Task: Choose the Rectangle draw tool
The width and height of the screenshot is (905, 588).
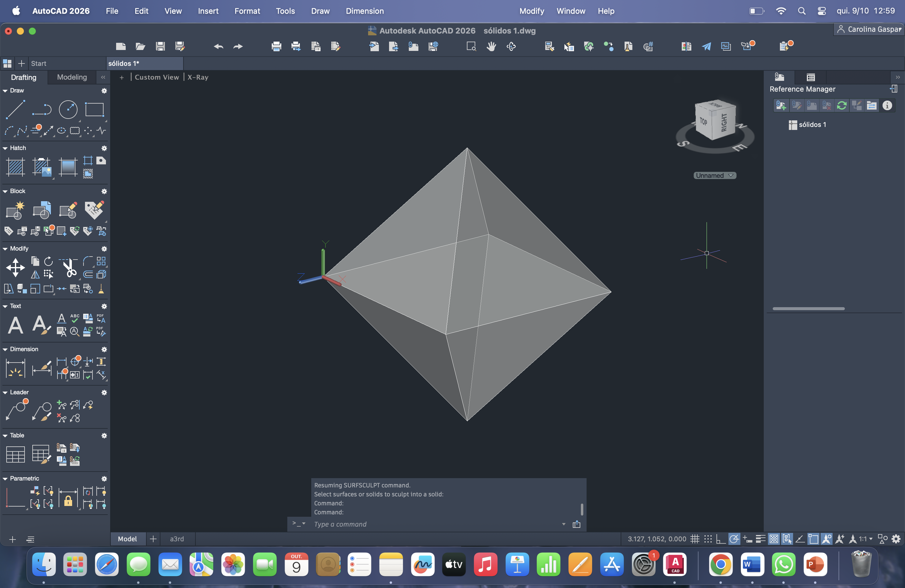Action: 94,110
